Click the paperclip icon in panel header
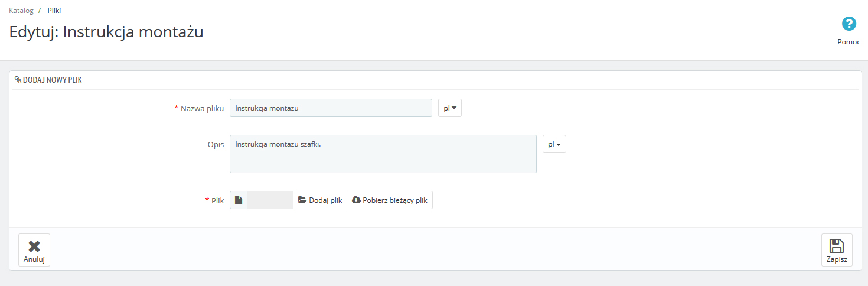Screen dimensions: 868x286 [x=18, y=80]
